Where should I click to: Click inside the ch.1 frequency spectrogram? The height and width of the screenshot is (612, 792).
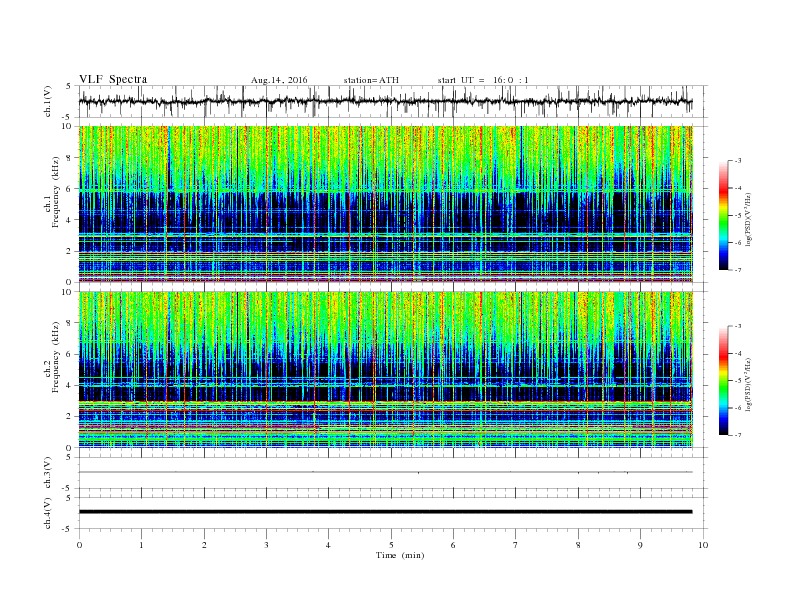(x=386, y=204)
